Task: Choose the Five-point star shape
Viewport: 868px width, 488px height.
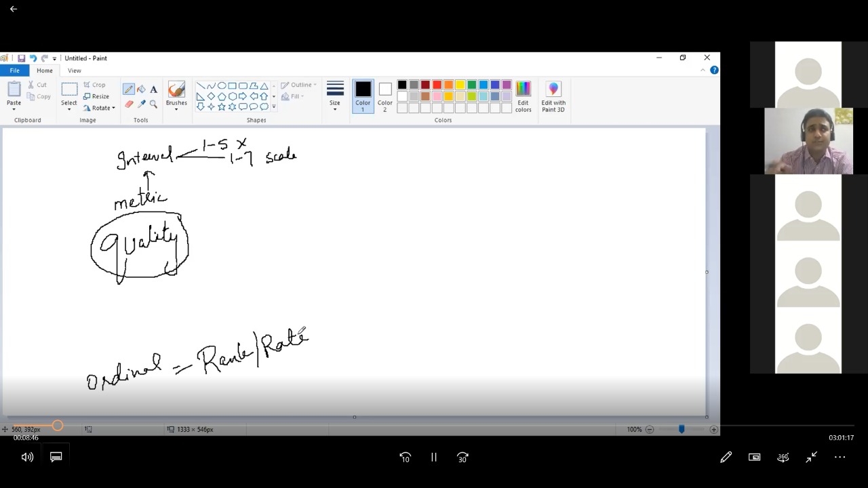Action: pyautogui.click(x=222, y=106)
